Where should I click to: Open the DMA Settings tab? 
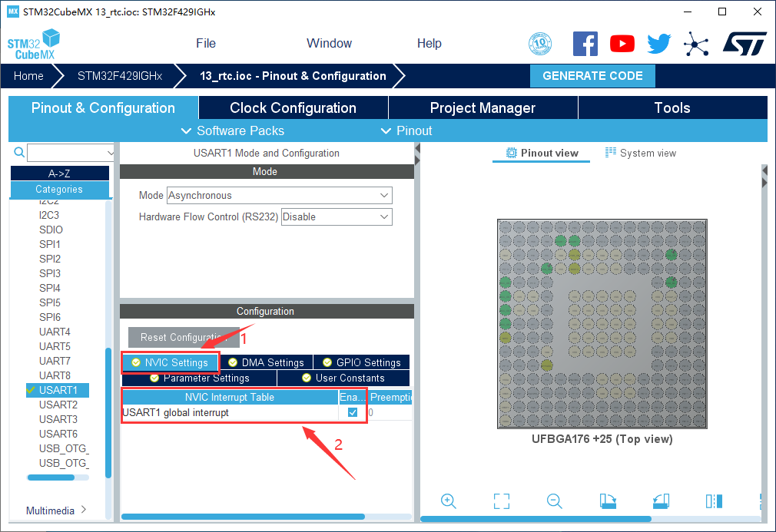267,362
